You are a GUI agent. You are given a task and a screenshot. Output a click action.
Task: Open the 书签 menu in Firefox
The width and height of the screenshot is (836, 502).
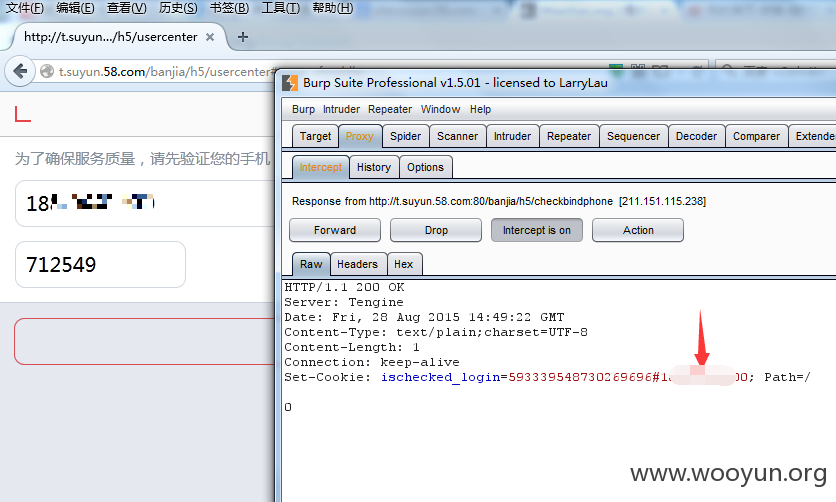click(x=229, y=7)
